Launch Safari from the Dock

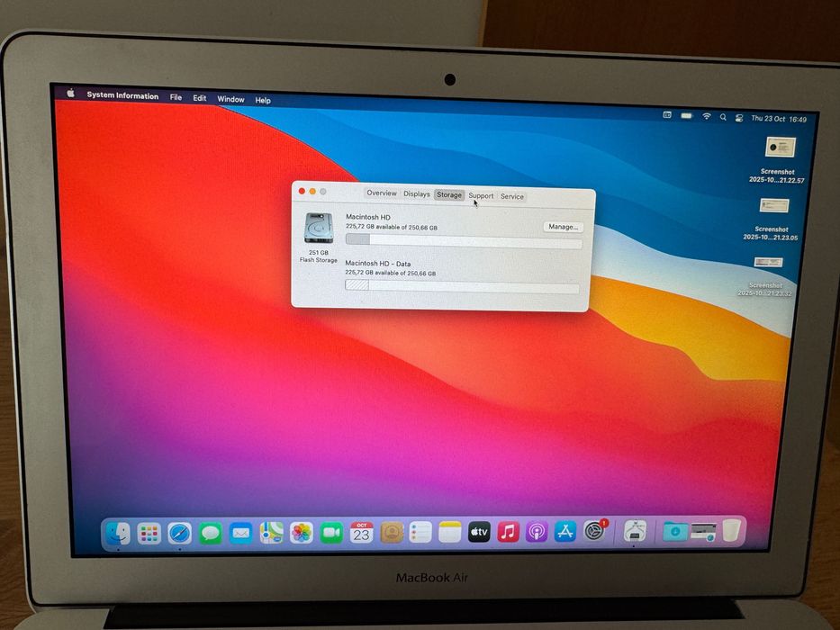(x=179, y=534)
